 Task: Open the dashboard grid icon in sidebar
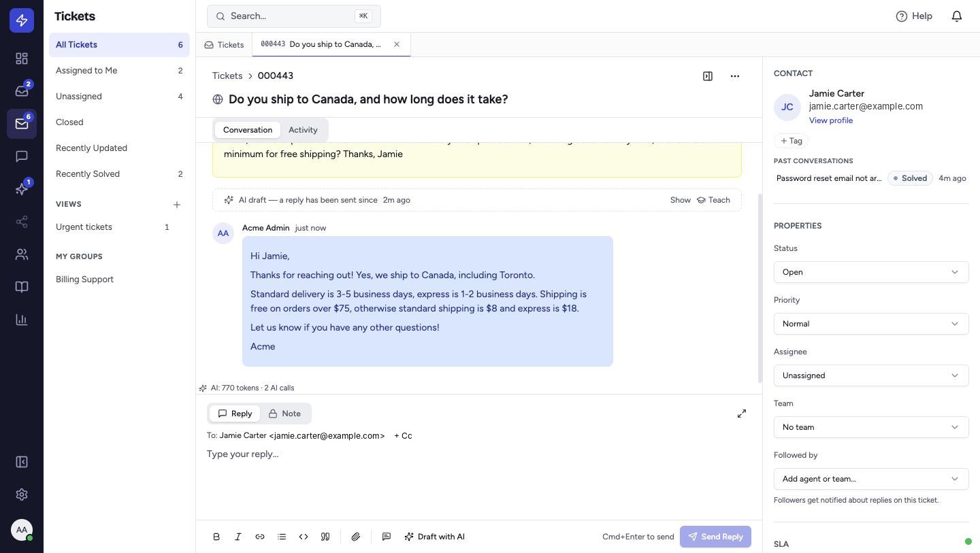pyautogui.click(x=22, y=58)
